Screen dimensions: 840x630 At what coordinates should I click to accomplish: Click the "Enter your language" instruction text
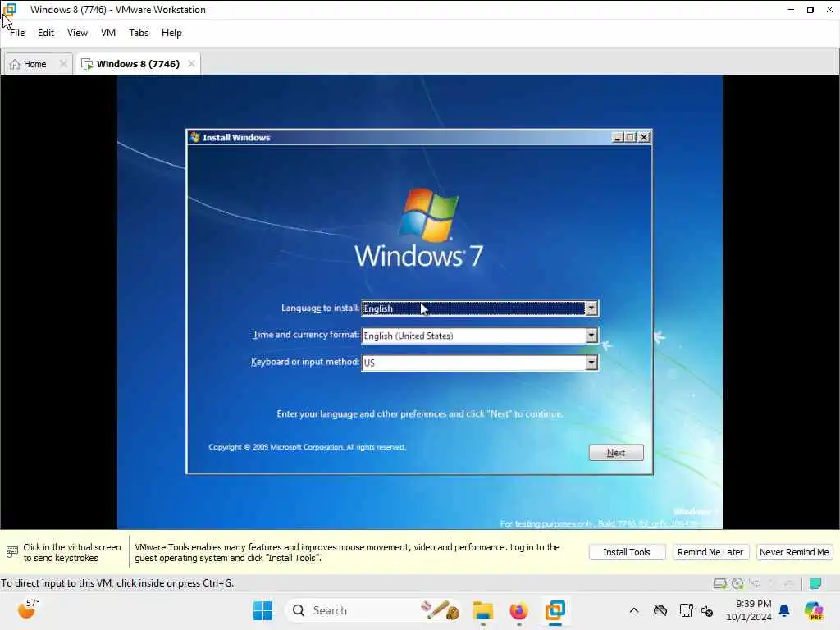[x=419, y=414]
